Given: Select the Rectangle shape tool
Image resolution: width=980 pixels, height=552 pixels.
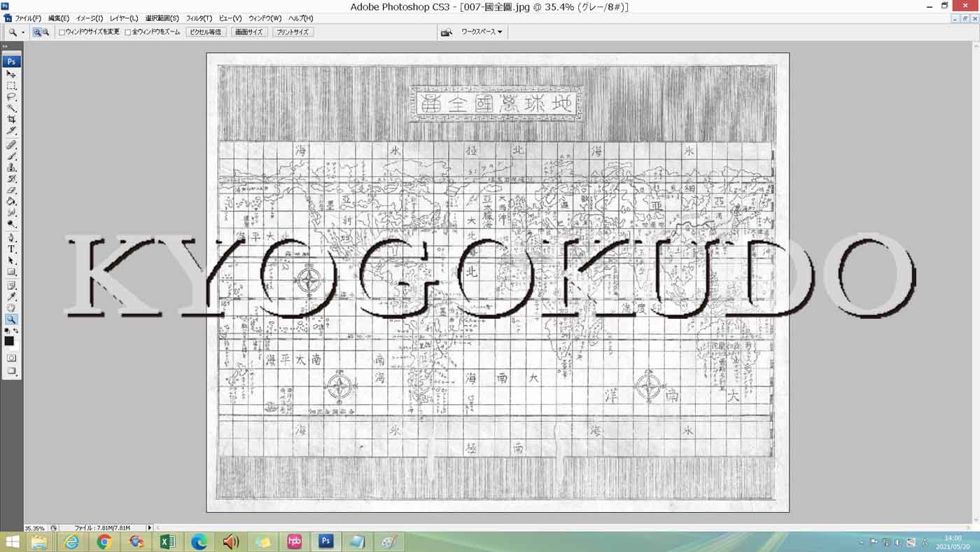Looking at the screenshot, I should pyautogui.click(x=11, y=271).
